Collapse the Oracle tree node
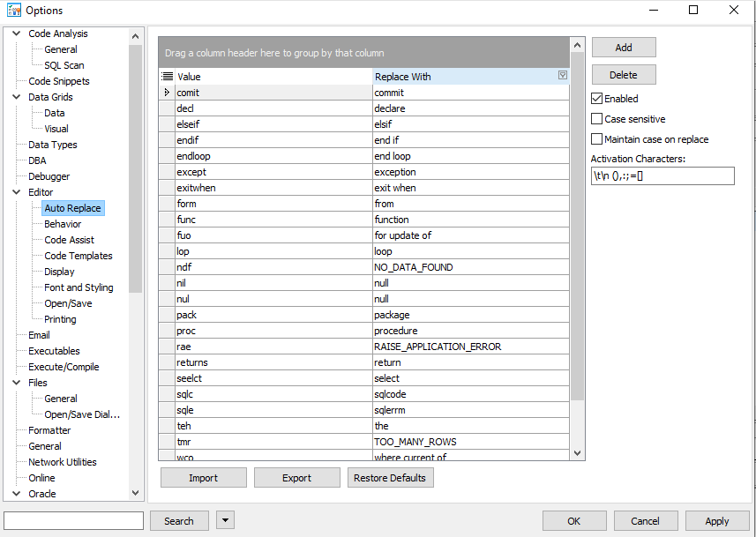 (17, 493)
